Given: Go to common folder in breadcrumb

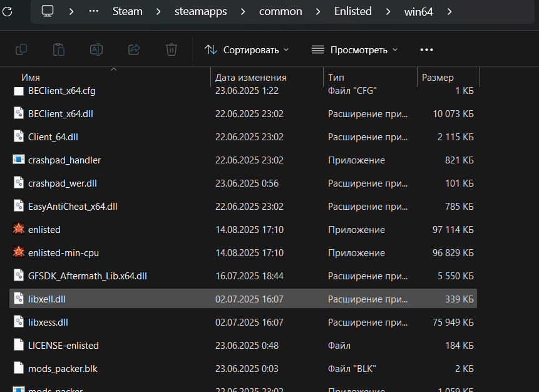Looking at the screenshot, I should coord(280,11).
